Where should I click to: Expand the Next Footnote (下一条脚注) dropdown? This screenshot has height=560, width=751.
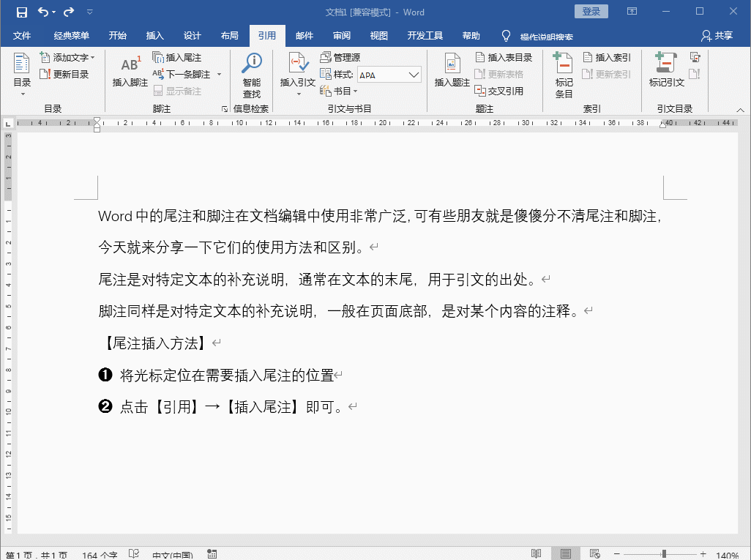[x=219, y=73]
